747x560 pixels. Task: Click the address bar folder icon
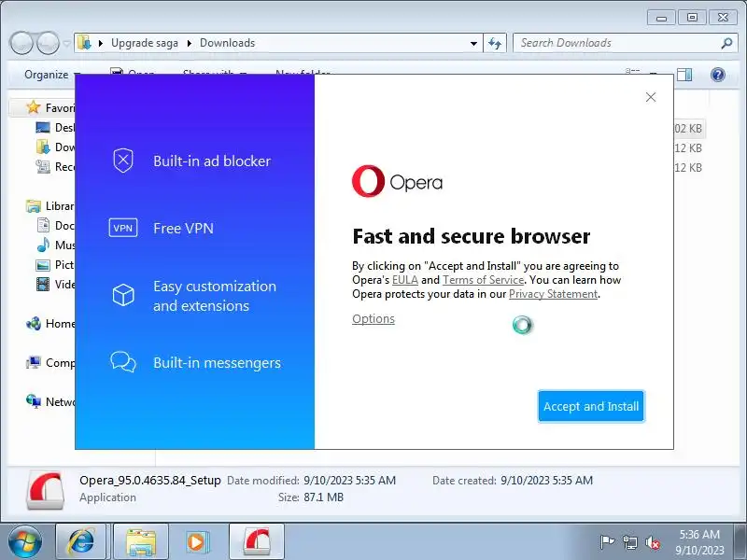click(84, 42)
